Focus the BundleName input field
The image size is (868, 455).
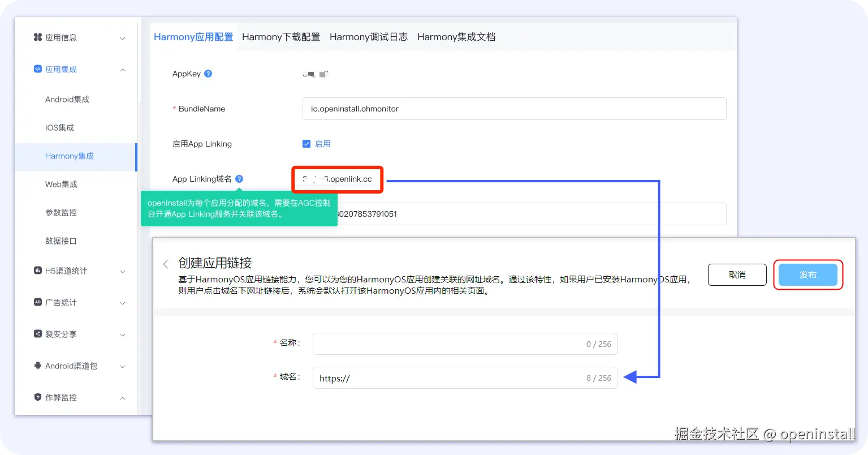[x=515, y=109]
